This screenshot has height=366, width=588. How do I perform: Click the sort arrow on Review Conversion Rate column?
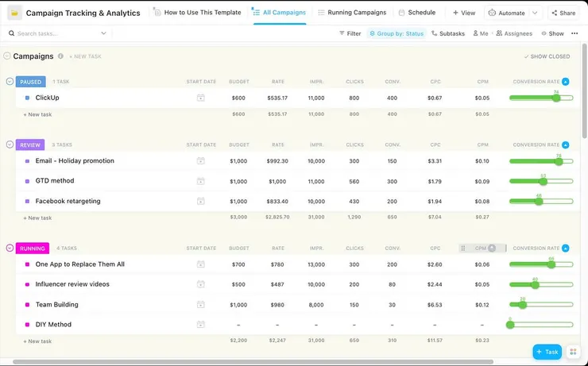pos(566,145)
